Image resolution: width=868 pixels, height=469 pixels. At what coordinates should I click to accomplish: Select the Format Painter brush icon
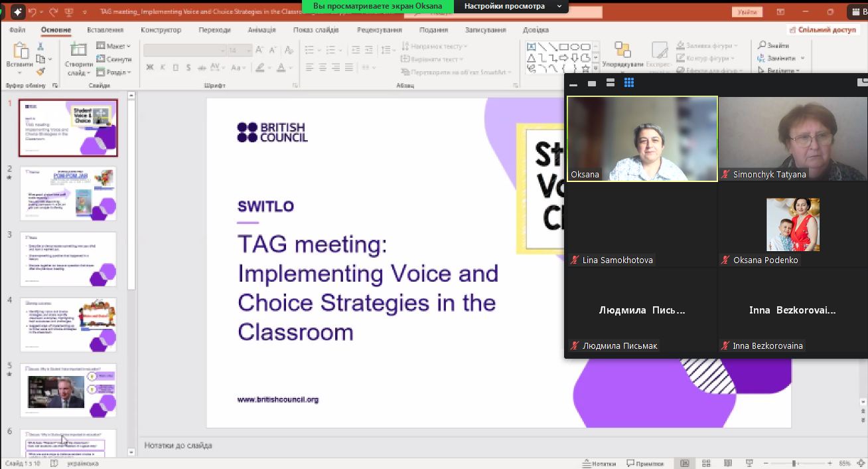click(40, 72)
